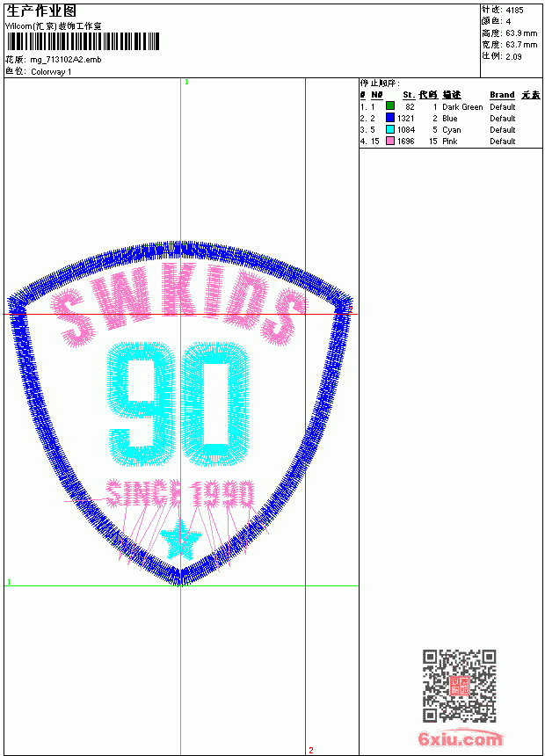Click the Brand column header
545x756 pixels.
point(502,95)
